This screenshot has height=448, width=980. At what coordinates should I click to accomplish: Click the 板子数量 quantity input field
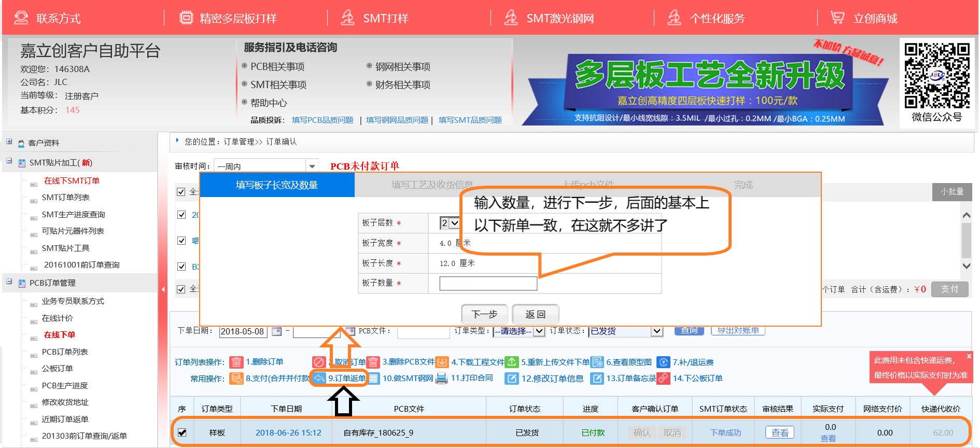coord(488,283)
